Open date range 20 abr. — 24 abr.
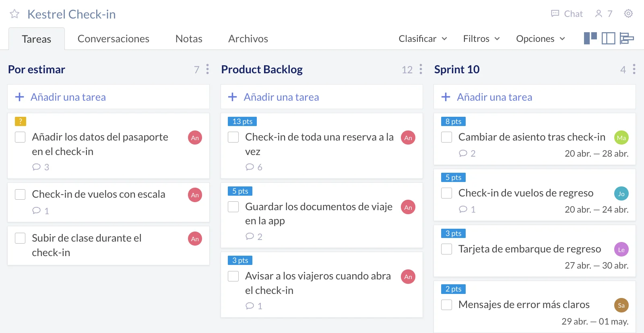The image size is (644, 333). [x=597, y=209]
